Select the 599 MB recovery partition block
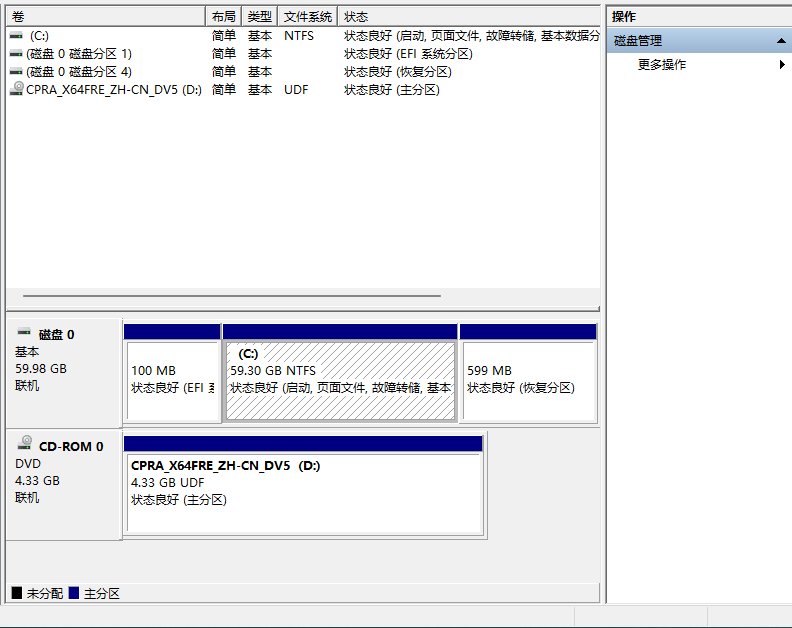792x628 pixels. click(528, 380)
